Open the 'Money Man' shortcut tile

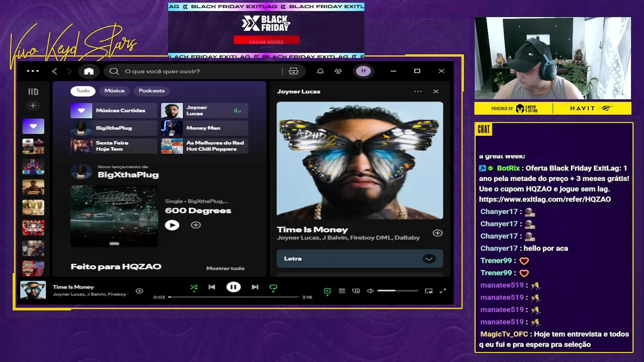pyautogui.click(x=204, y=128)
